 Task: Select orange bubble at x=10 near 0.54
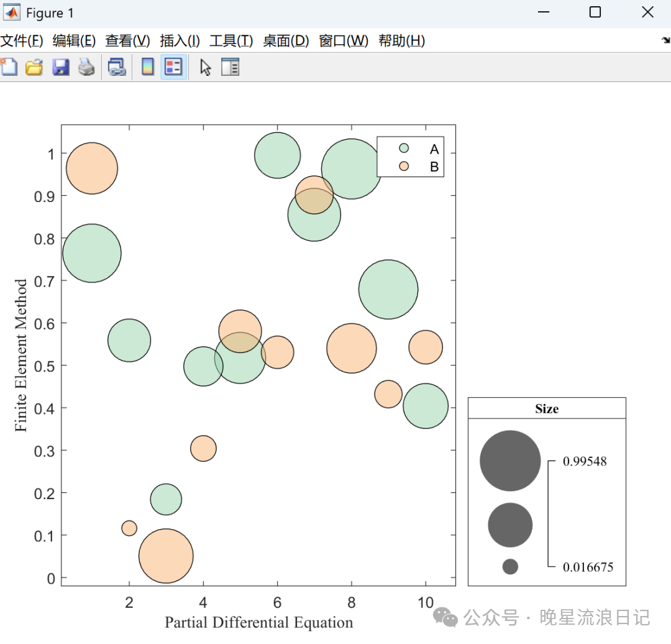426,347
